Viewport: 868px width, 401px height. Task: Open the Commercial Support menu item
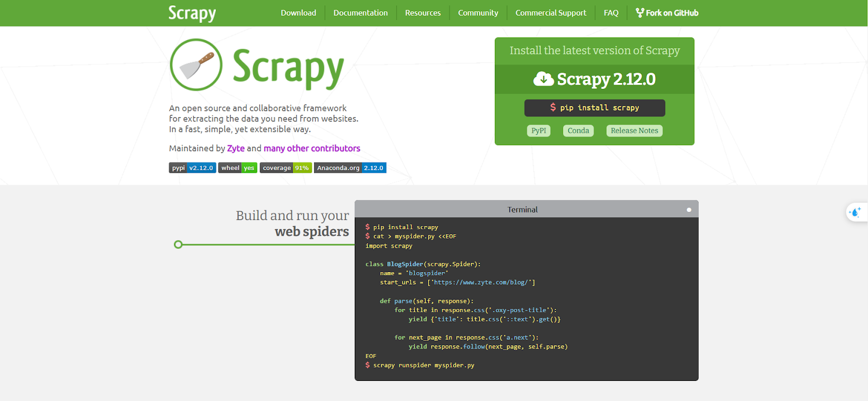(x=551, y=13)
